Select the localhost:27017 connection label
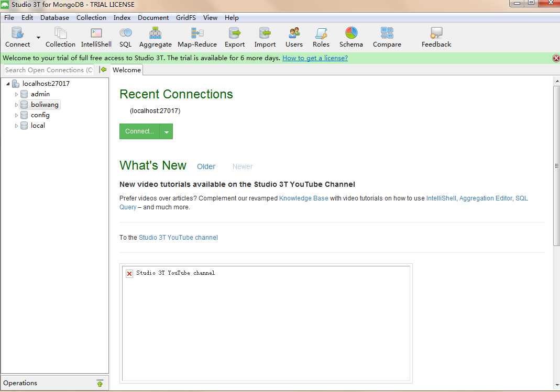This screenshot has height=392, width=560. pyautogui.click(x=46, y=84)
